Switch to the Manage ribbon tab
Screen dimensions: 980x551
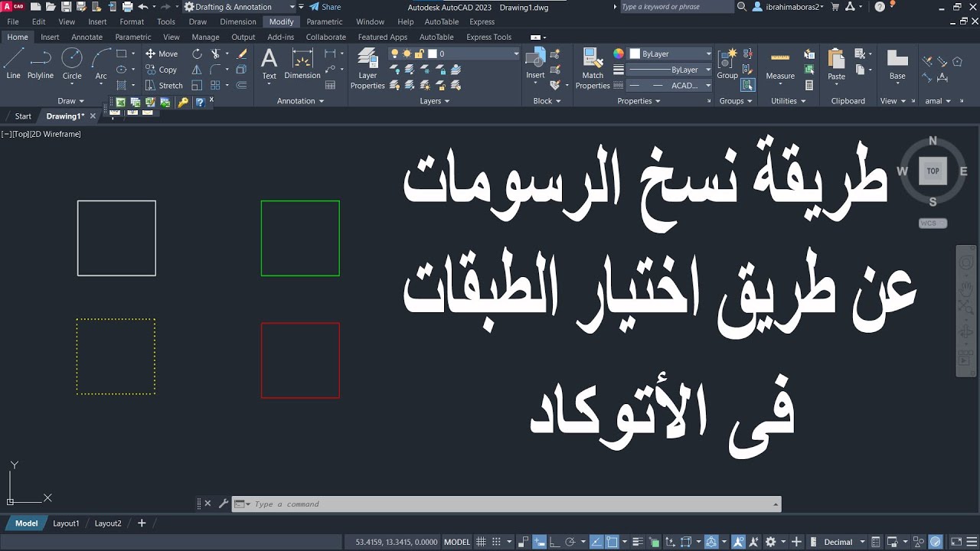pos(205,37)
